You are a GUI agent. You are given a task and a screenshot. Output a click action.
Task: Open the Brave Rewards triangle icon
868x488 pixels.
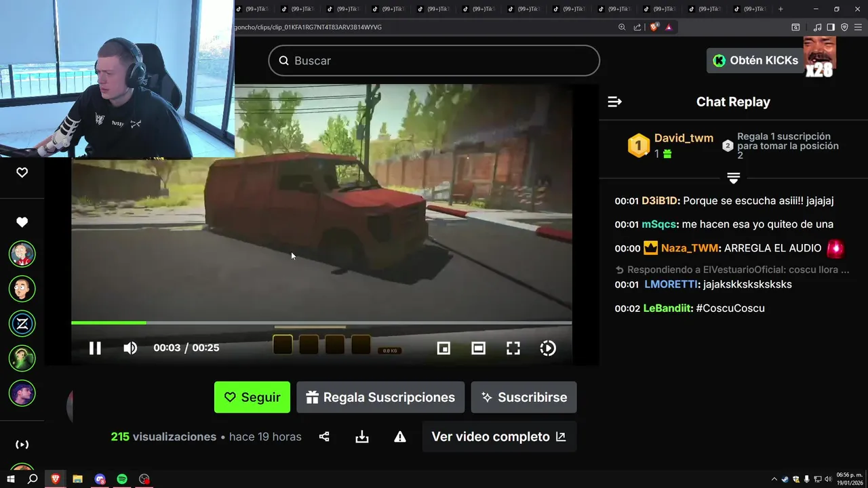pos(669,27)
